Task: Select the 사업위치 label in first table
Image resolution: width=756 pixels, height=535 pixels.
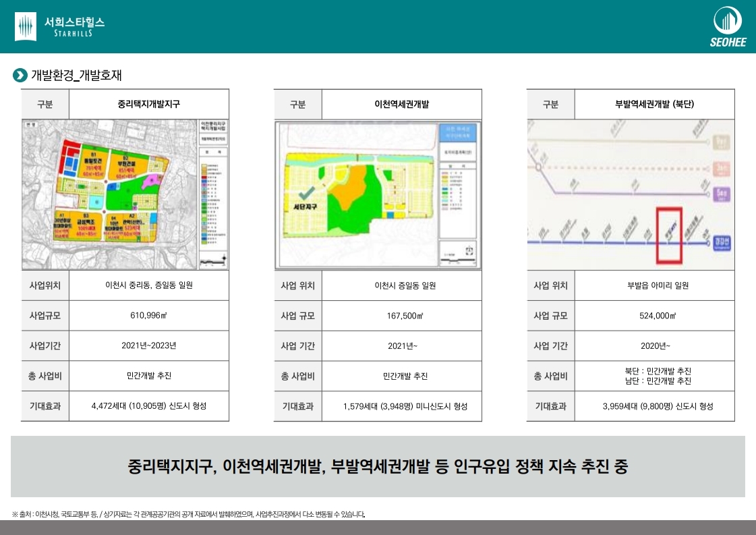Action: 45,285
